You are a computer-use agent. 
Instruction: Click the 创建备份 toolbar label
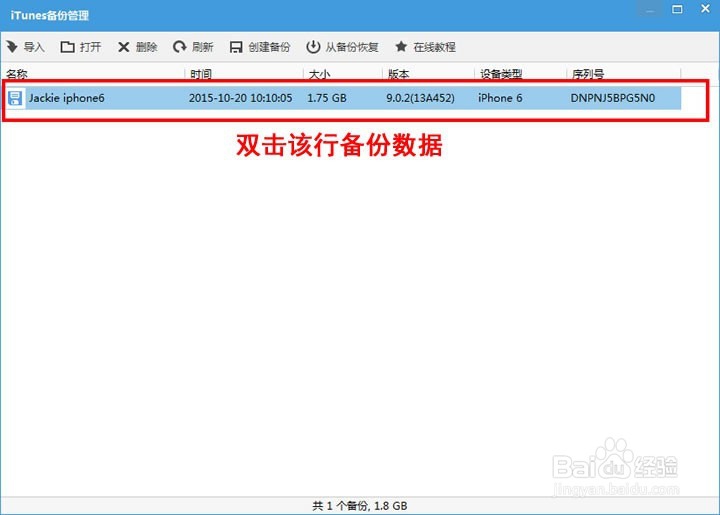coord(269,47)
